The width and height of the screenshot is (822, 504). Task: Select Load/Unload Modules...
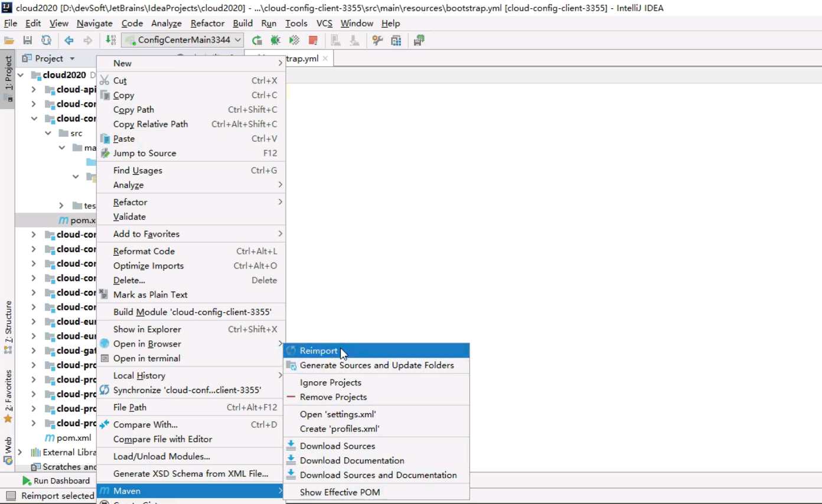tap(191, 456)
